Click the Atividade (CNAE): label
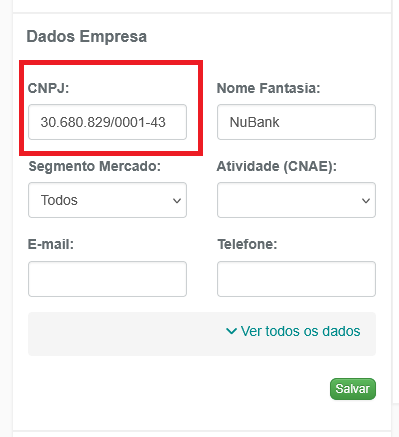Viewport: 399px width, 437px height. point(277,166)
